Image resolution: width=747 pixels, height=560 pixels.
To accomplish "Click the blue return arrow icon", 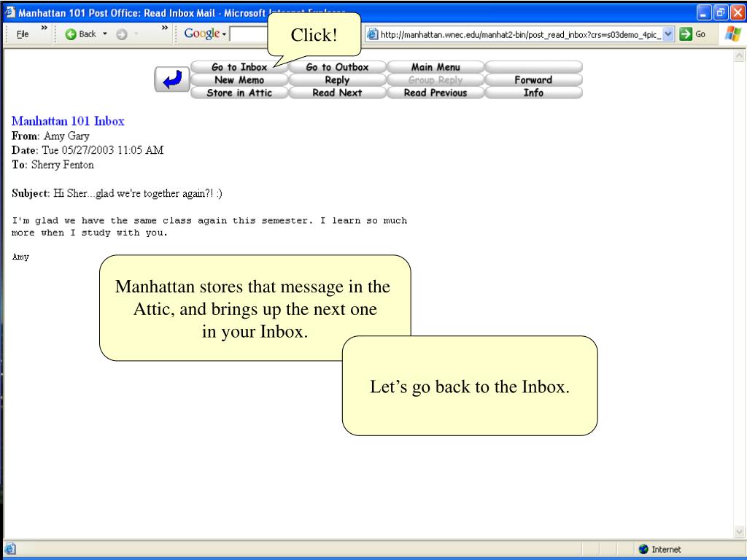I will (x=172, y=79).
